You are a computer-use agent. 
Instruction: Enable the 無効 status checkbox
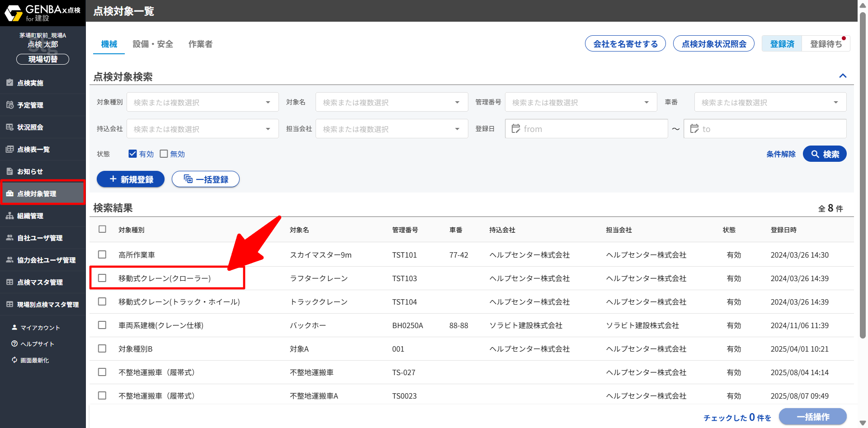[164, 154]
